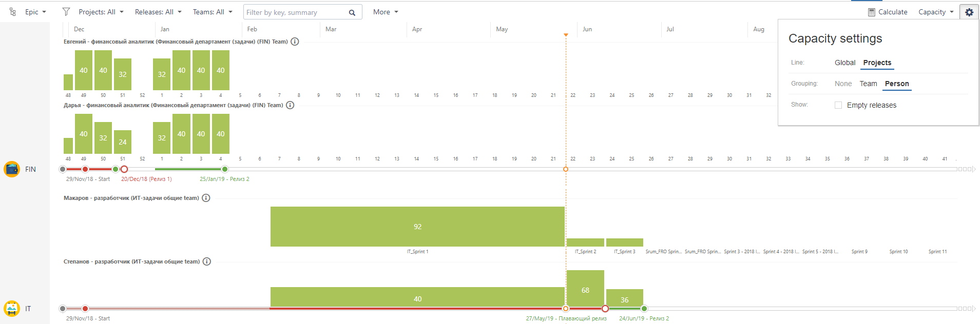Click the hierarchy structure icon beside Epic
The image size is (980, 324).
[x=13, y=12]
